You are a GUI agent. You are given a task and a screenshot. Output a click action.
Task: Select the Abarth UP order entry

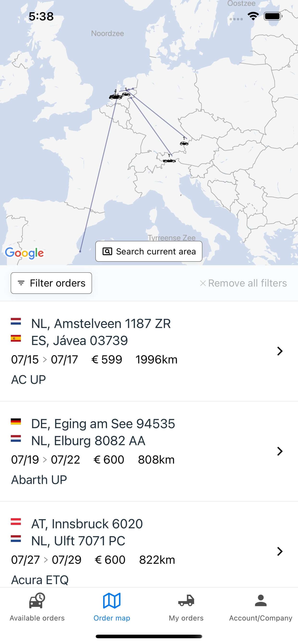39,479
